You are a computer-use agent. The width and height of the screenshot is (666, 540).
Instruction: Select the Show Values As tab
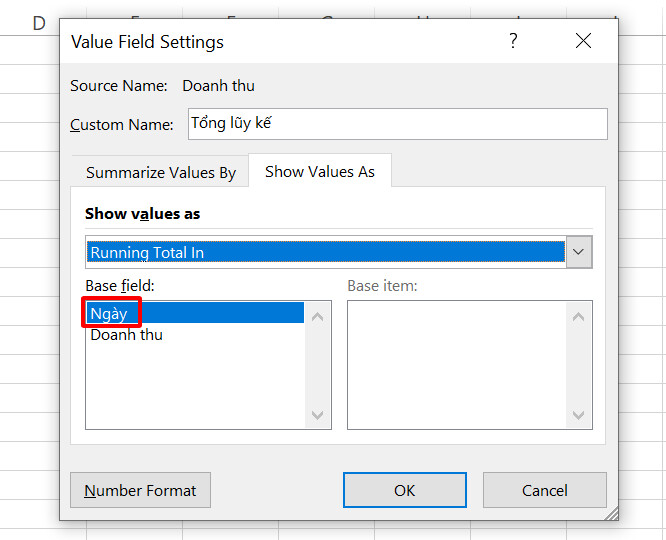tap(319, 172)
